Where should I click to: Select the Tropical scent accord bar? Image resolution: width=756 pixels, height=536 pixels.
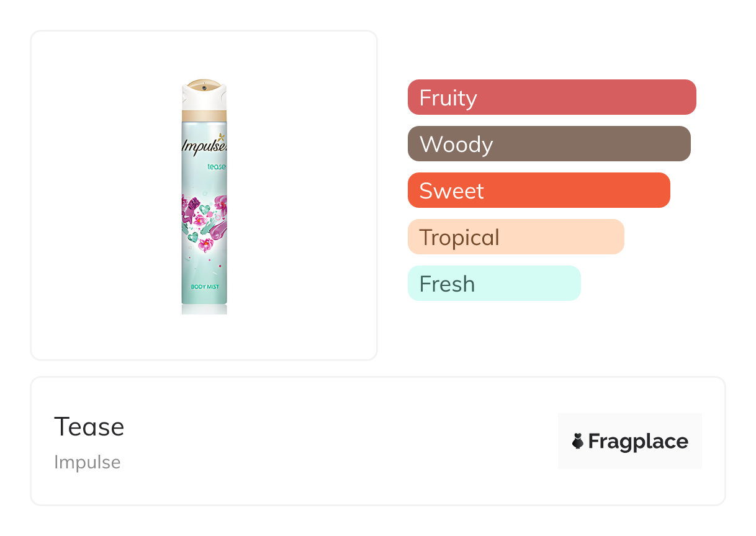(x=515, y=237)
